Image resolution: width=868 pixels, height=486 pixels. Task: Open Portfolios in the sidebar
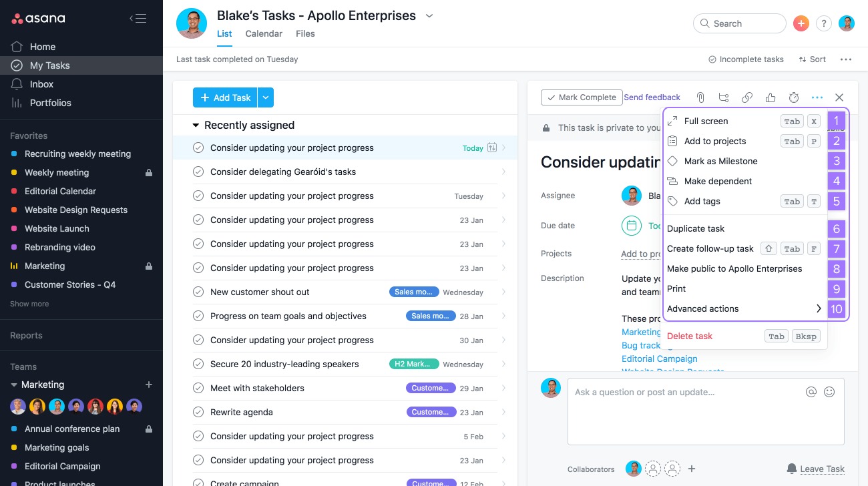[x=50, y=103]
